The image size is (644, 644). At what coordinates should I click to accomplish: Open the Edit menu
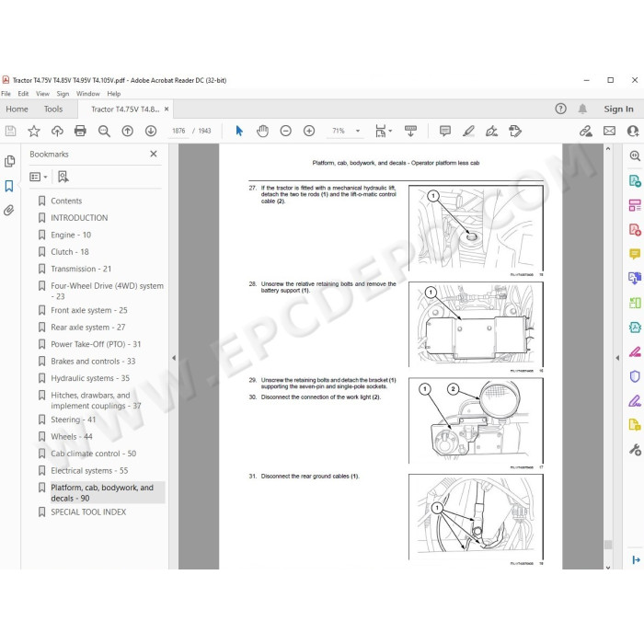pyautogui.click(x=23, y=94)
